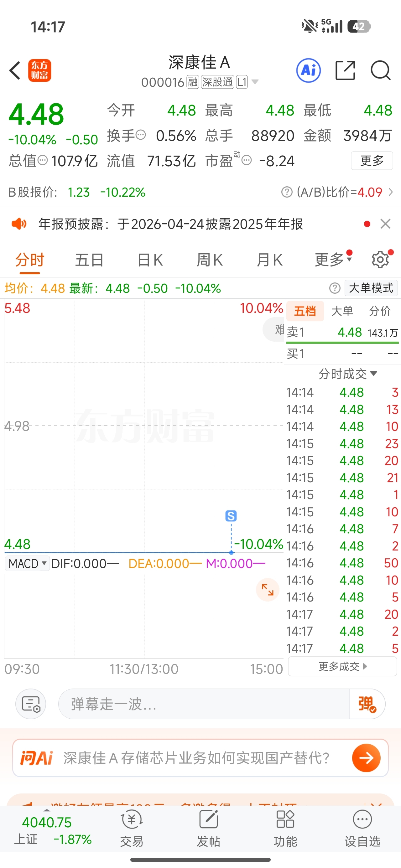This screenshot has width=401, height=868.
Task: Tap the info icon next to 总值
Action: pos(43,160)
